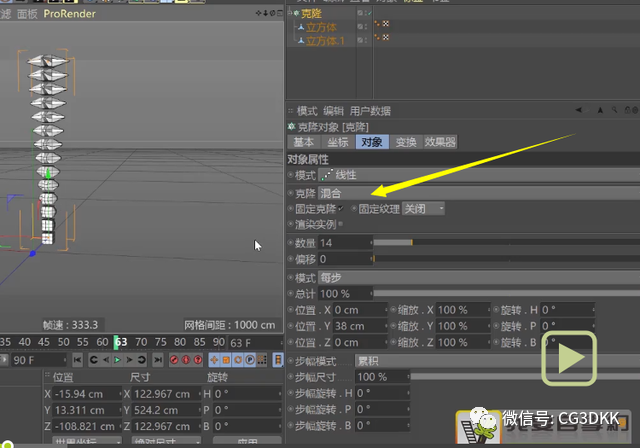Open 用户数据 menu

pyautogui.click(x=370, y=111)
